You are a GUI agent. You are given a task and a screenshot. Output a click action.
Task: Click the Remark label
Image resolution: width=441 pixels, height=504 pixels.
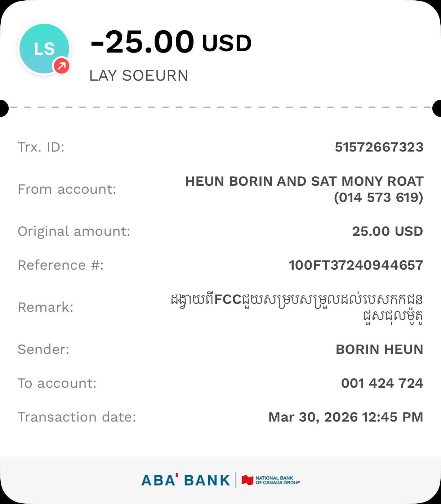click(45, 307)
